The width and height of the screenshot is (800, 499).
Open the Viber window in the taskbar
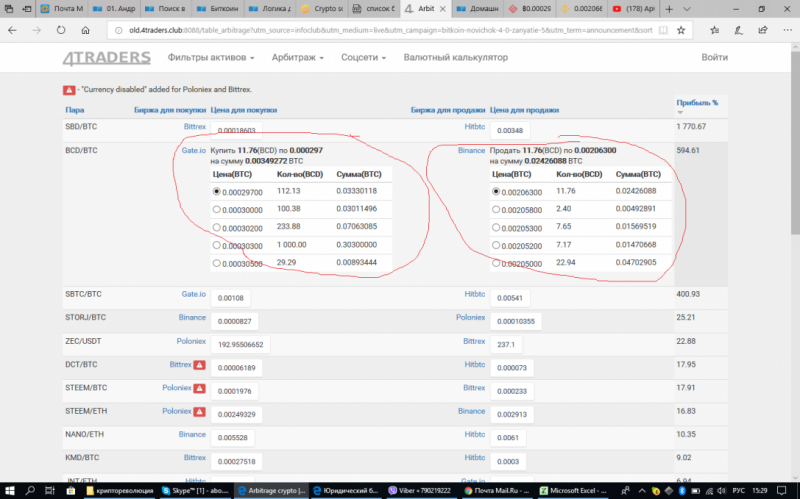[x=422, y=490]
